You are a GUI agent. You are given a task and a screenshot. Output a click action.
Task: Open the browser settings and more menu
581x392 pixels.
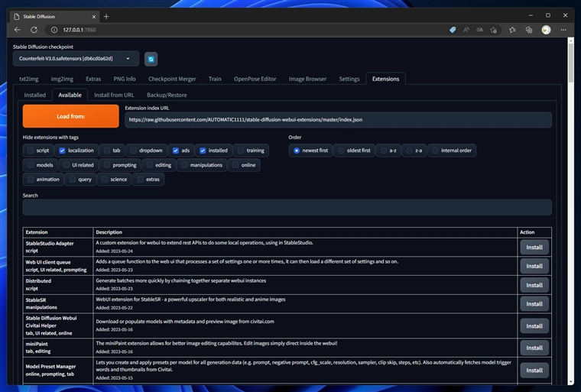(x=563, y=30)
